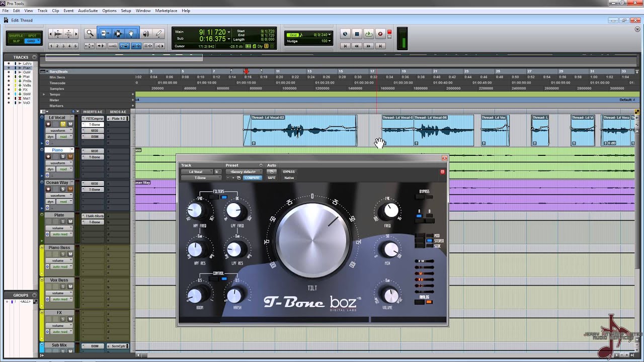Screen dimensions: 644x362
Task: Click the SAFE automation button
Action: [x=272, y=178]
